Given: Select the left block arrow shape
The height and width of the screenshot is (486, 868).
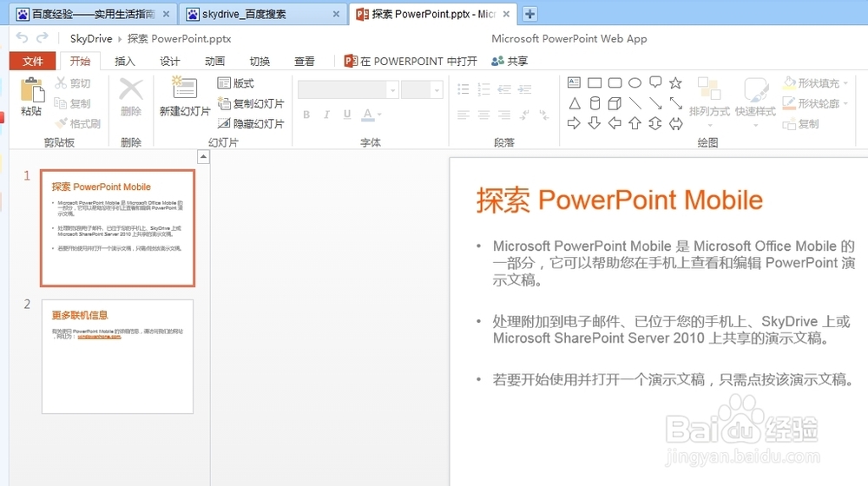Looking at the screenshot, I should (615, 123).
